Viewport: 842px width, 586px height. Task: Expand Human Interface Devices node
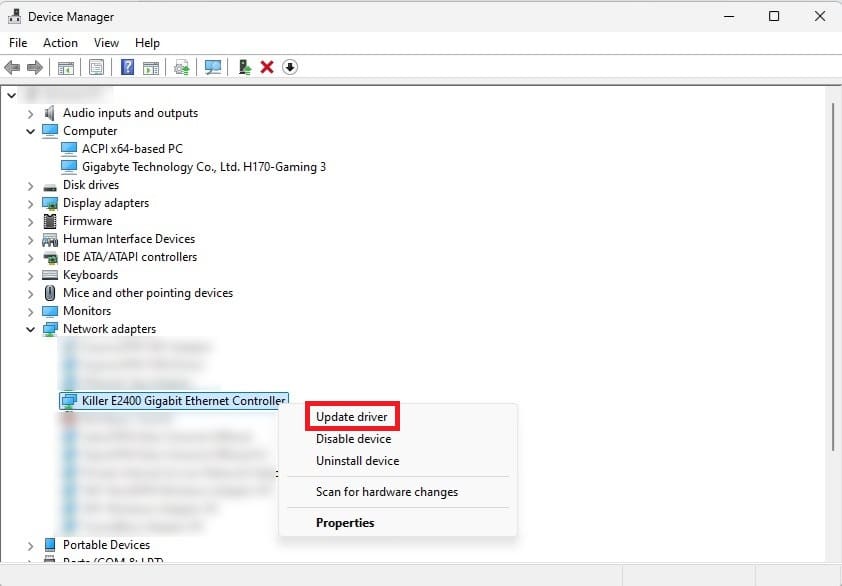pyautogui.click(x=31, y=240)
